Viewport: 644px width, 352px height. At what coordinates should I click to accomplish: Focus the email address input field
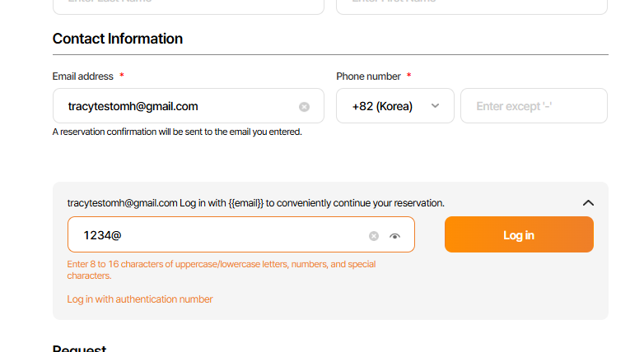[173, 106]
